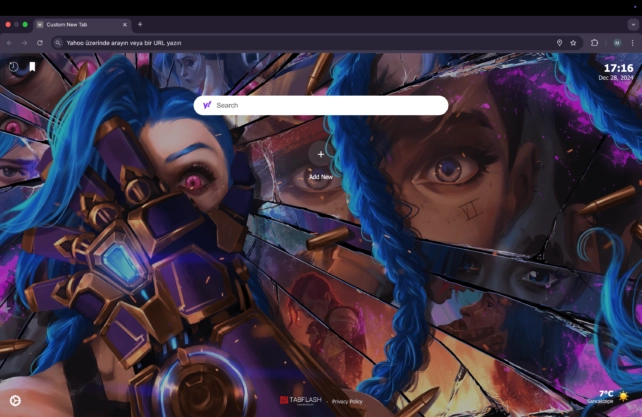Focus the Yahoo Search box
This screenshot has height=417, width=642.
[x=321, y=105]
